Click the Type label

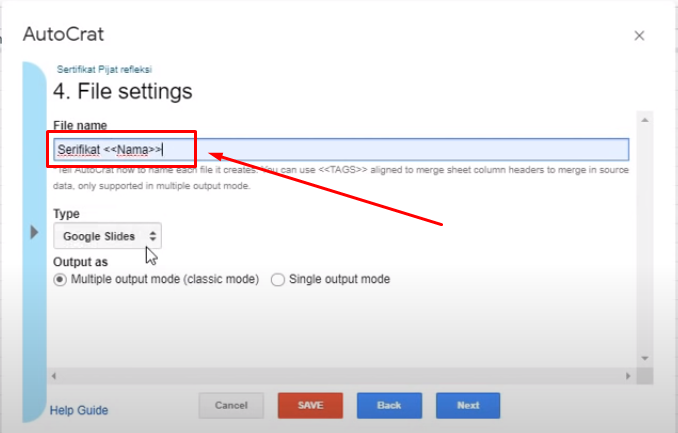pyautogui.click(x=66, y=214)
